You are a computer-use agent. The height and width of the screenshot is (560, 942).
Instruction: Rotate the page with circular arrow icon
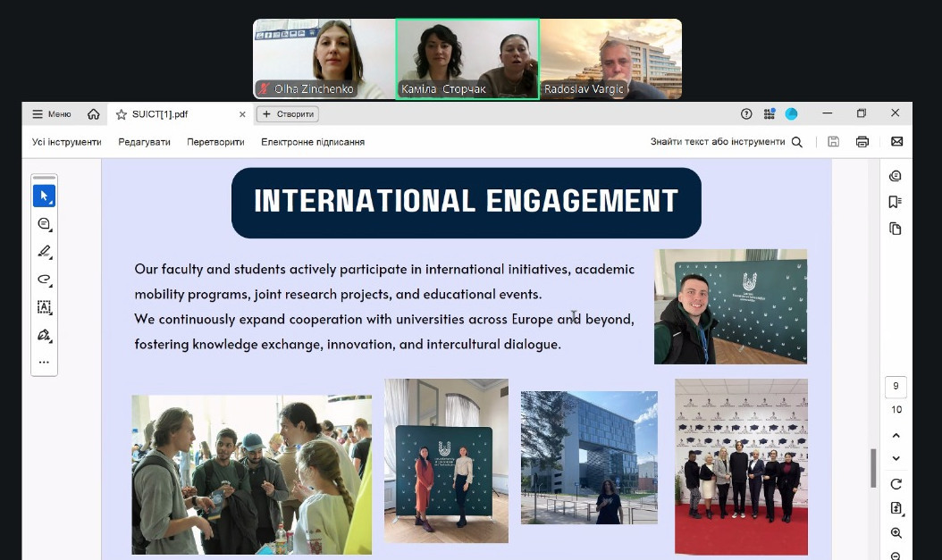[896, 484]
